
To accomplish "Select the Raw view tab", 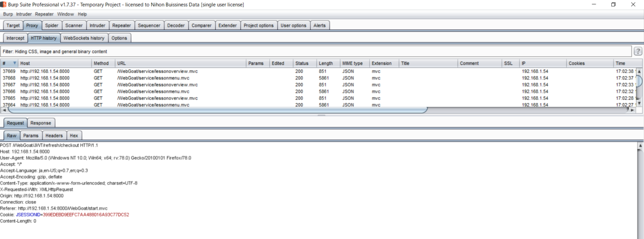I will [x=12, y=136].
